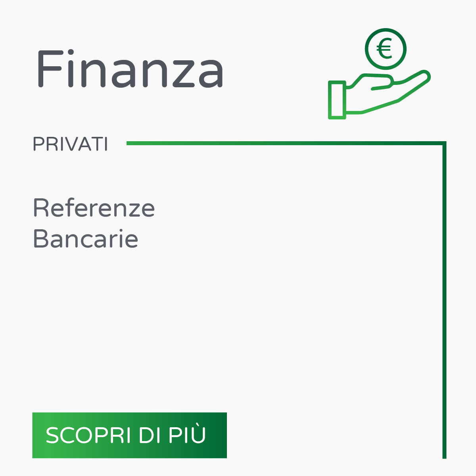
Task: Click the word Referenze
Action: click(94, 208)
